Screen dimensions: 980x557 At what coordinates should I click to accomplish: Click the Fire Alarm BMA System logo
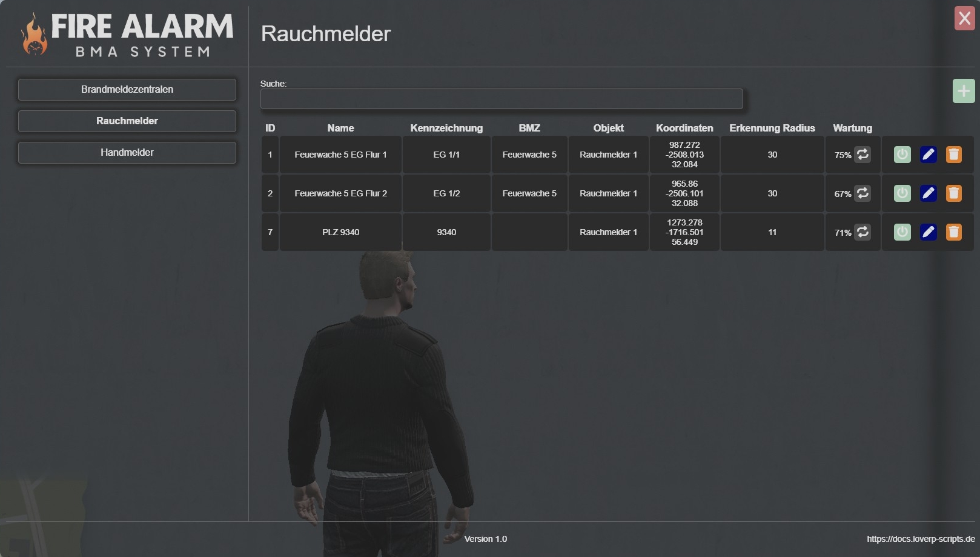point(127,35)
